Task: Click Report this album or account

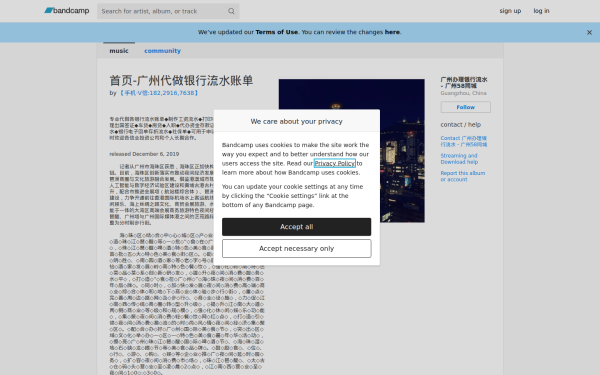Action: [462, 176]
